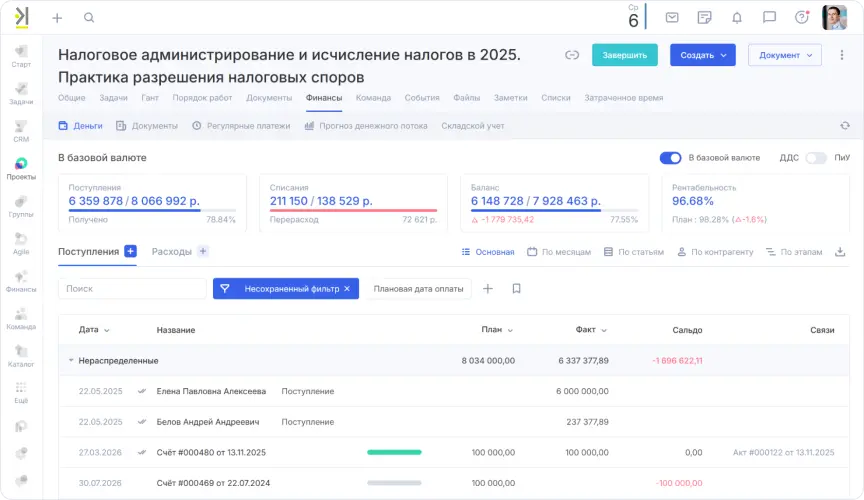
Task: Open the chat bubble icon
Action: [769, 18]
